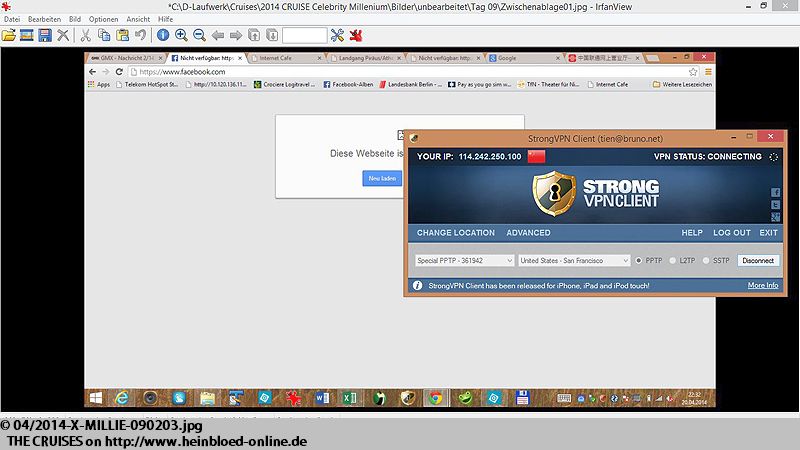Open the Optionen menu

pos(104,19)
